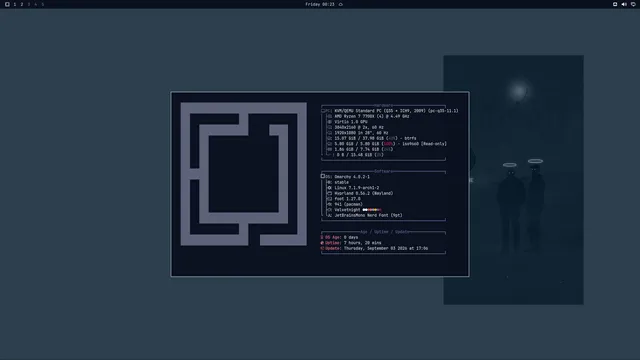The height and width of the screenshot is (360, 640).
Task: Click the 1920x1080 display line
Action: tap(362, 133)
